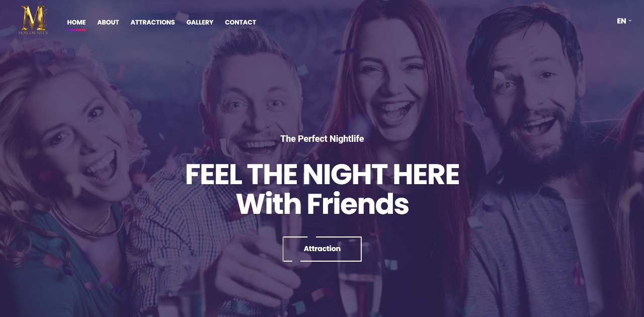The image size is (644, 317).
Task: Expand the chevron beside the EN language
Action: 630,21
